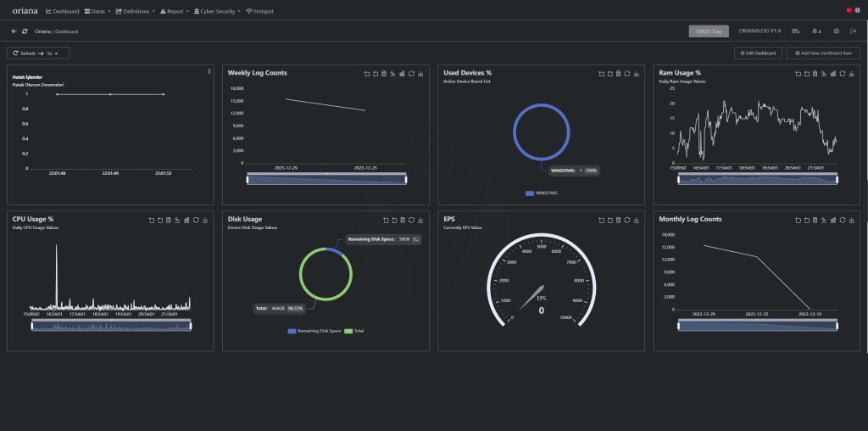Switch Monthly Log Counts to line chart
This screenshot has height=431, width=868.
(x=824, y=220)
